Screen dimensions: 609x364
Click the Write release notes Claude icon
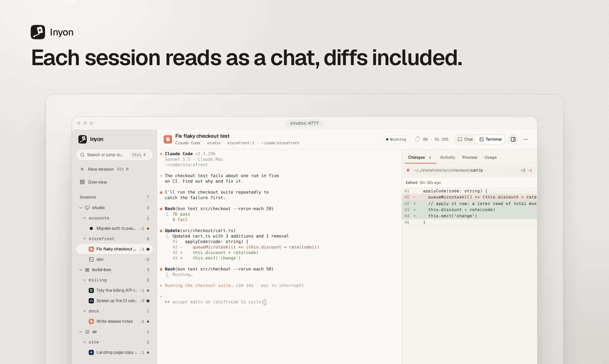tap(91, 321)
